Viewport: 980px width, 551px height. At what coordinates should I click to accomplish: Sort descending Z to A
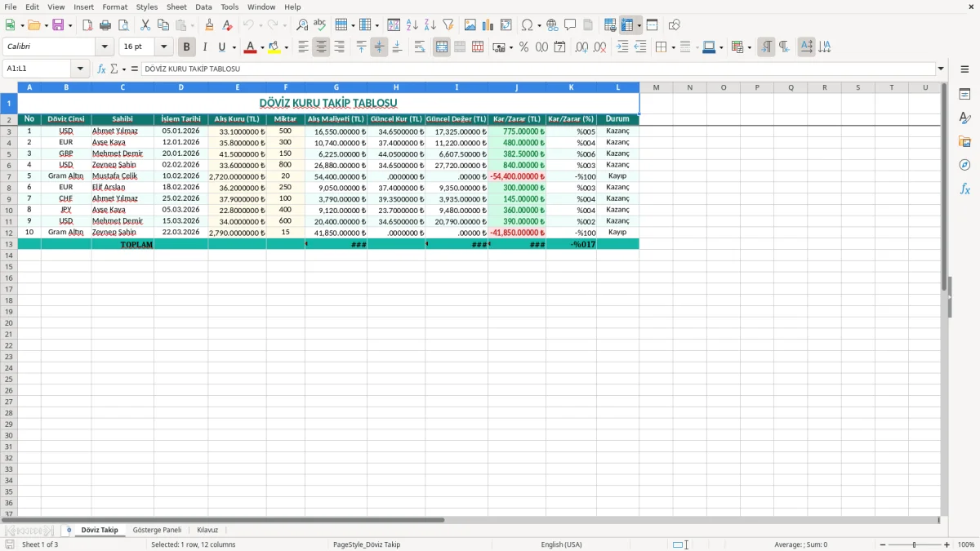[430, 25]
